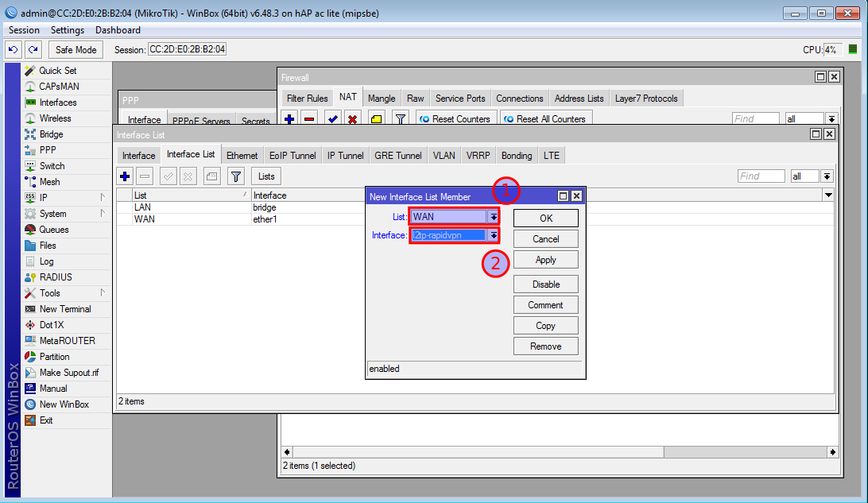The image size is (868, 503).
Task: Click horizontal scrollbar in Firewall window
Action: [560, 452]
